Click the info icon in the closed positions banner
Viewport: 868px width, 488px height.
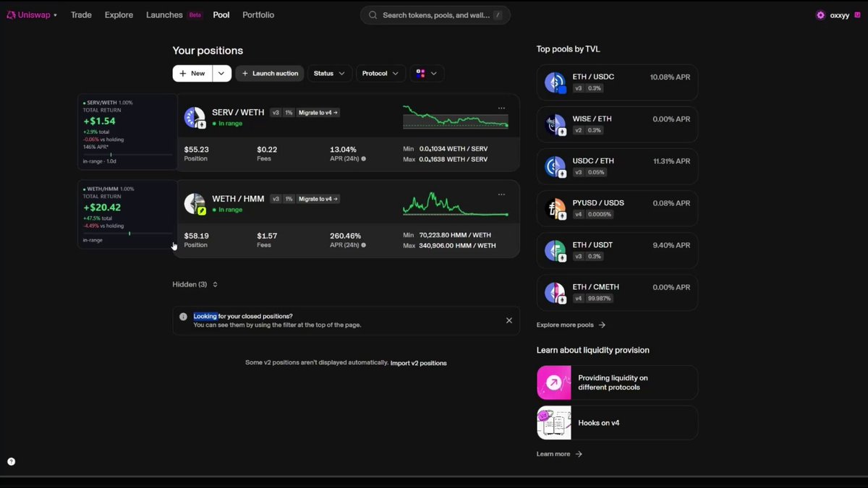[x=183, y=317]
